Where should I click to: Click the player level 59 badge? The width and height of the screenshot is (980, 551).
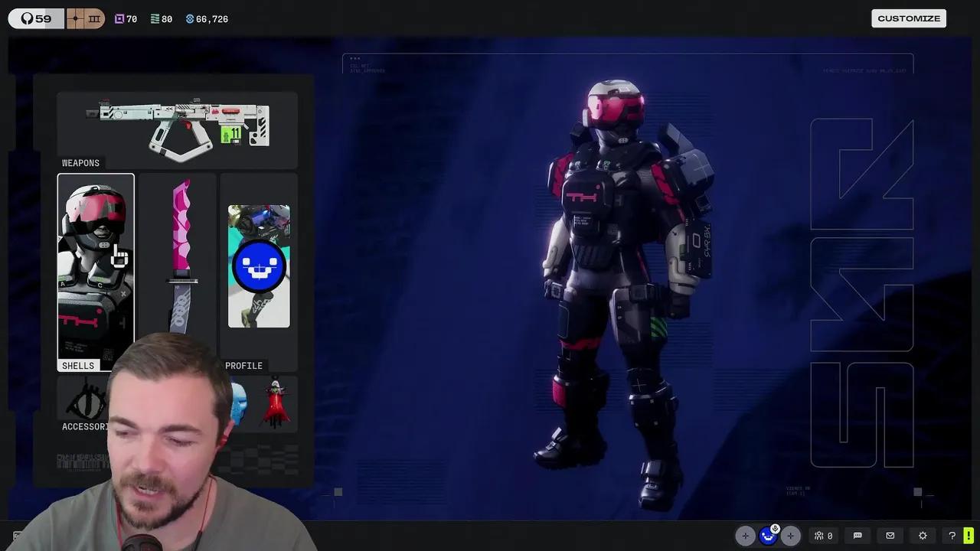pyautogui.click(x=36, y=18)
